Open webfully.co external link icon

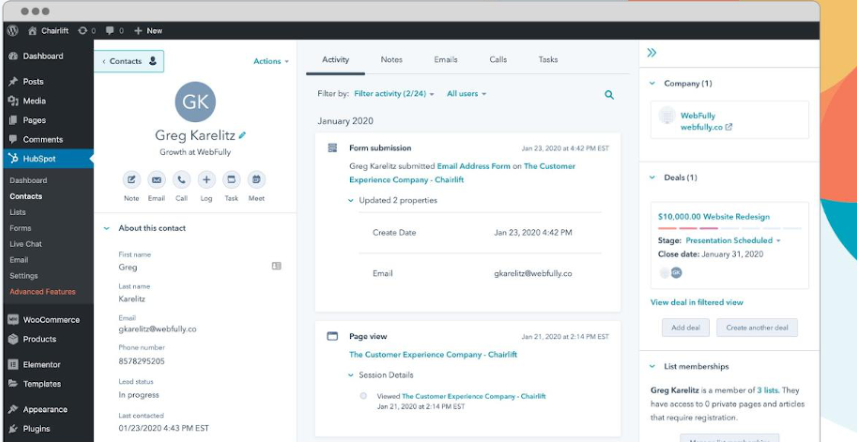(729, 127)
